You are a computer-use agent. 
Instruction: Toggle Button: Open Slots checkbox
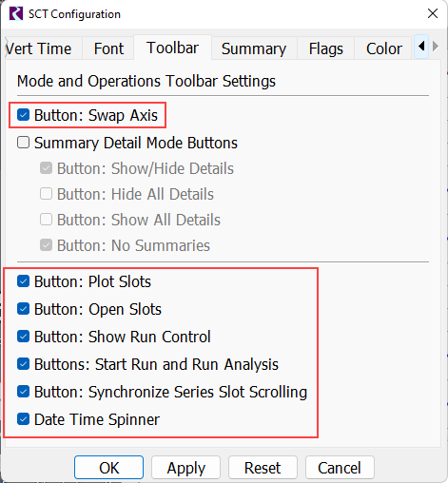[x=24, y=309]
